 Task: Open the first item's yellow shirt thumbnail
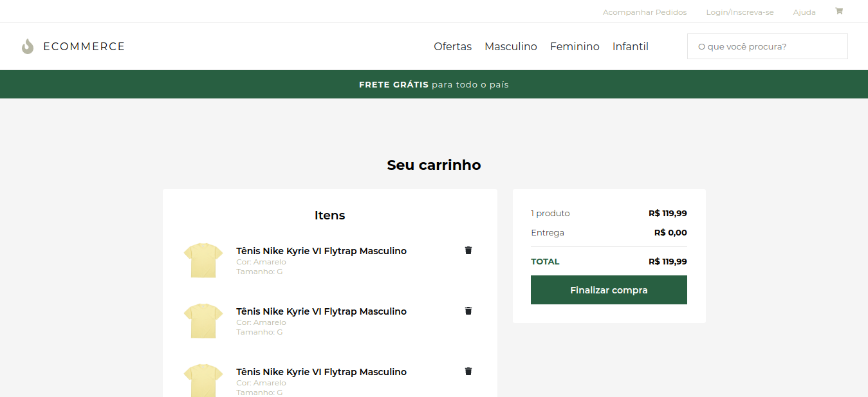pyautogui.click(x=203, y=261)
